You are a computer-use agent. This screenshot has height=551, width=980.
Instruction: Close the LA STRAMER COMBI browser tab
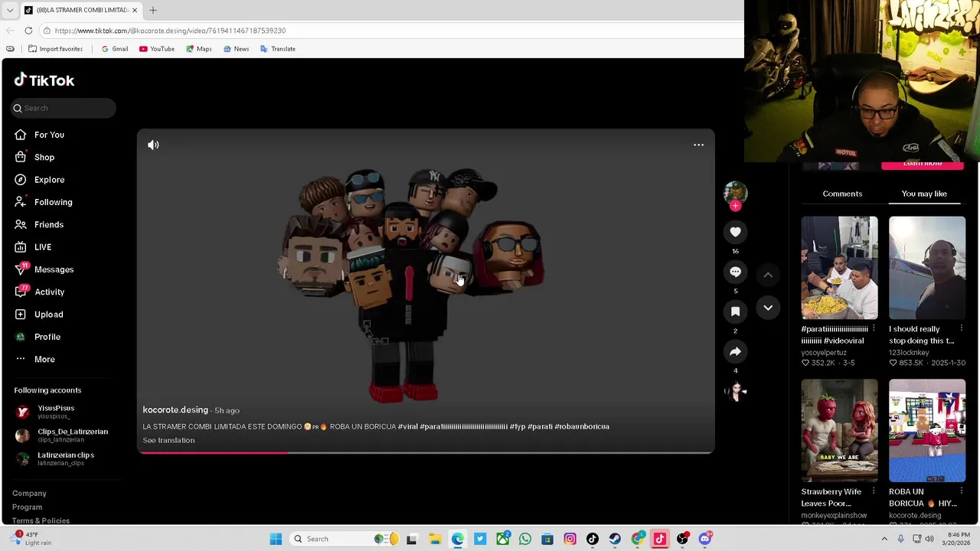click(x=135, y=10)
